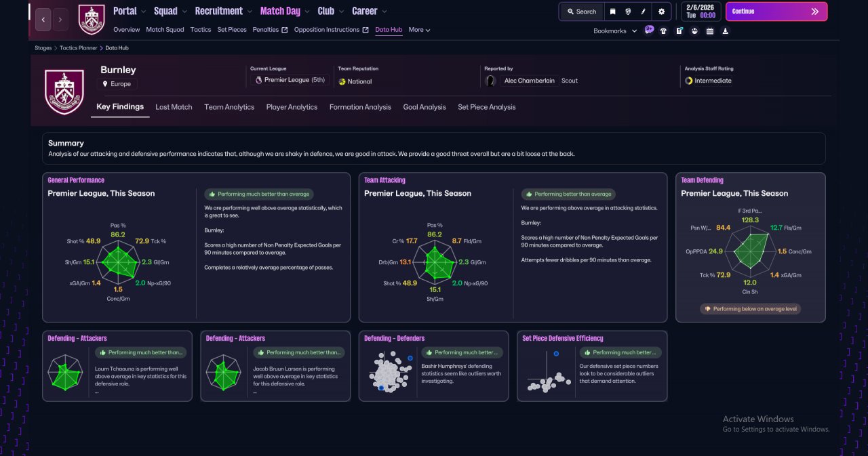868x456 pixels.
Task: Click the download icon in bookmarks row
Action: tap(726, 30)
